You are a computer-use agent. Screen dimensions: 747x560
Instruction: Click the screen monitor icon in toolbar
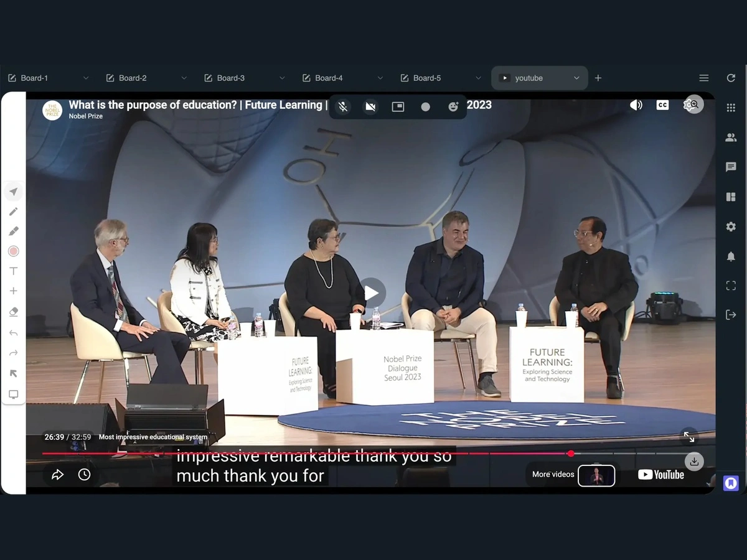pyautogui.click(x=13, y=394)
